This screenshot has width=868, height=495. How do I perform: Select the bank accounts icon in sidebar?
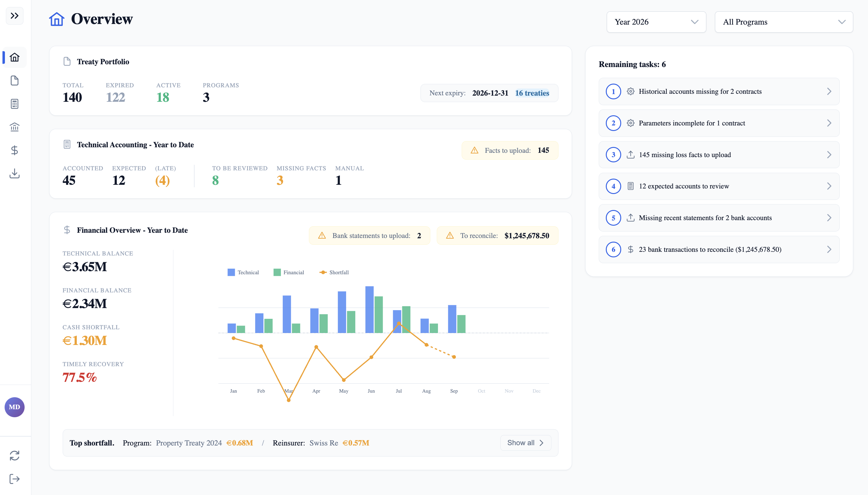tap(14, 127)
